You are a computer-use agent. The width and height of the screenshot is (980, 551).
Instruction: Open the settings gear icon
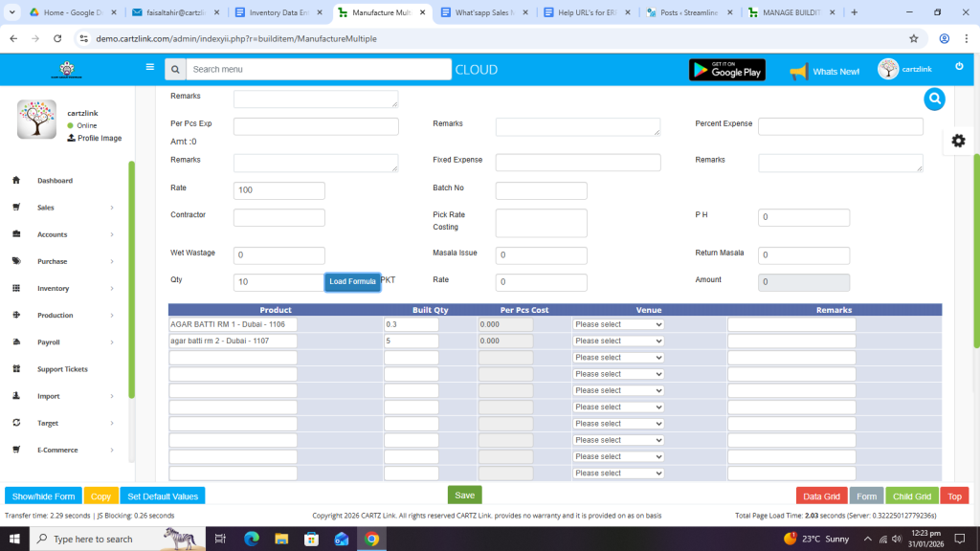[958, 141]
